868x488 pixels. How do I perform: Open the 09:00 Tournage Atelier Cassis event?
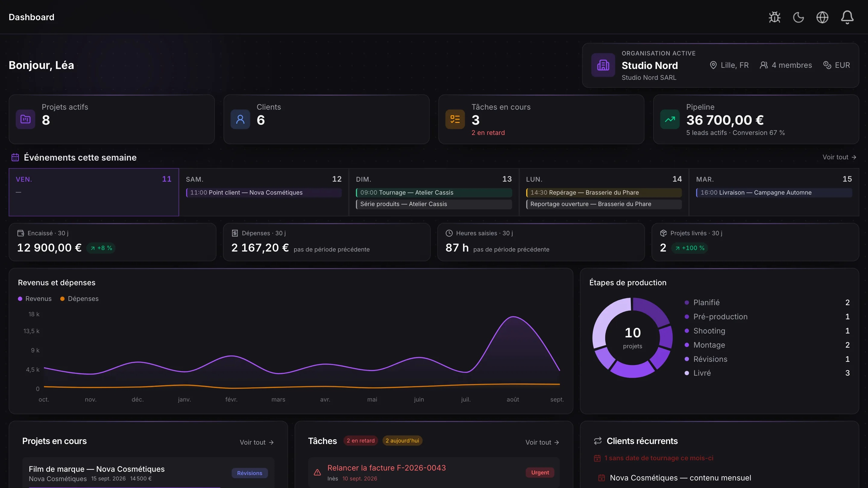click(x=434, y=193)
